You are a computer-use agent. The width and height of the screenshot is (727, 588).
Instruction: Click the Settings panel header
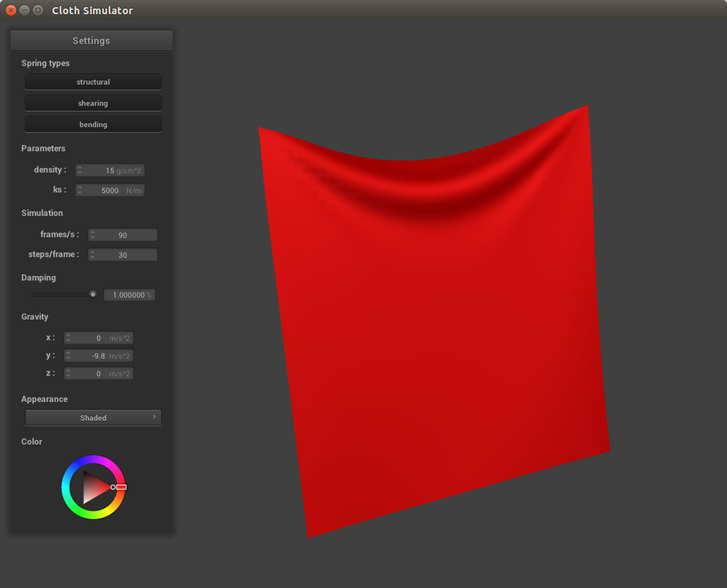92,40
